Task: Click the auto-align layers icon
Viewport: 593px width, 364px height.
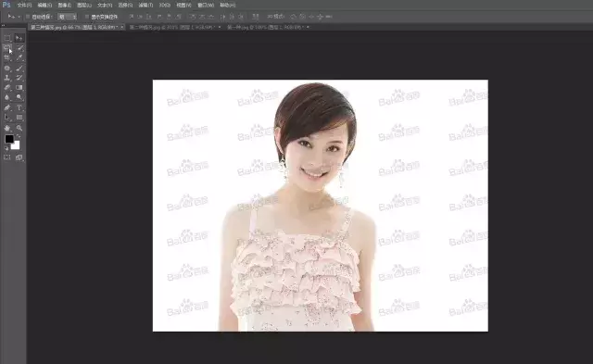Action: pyautogui.click(x=256, y=17)
